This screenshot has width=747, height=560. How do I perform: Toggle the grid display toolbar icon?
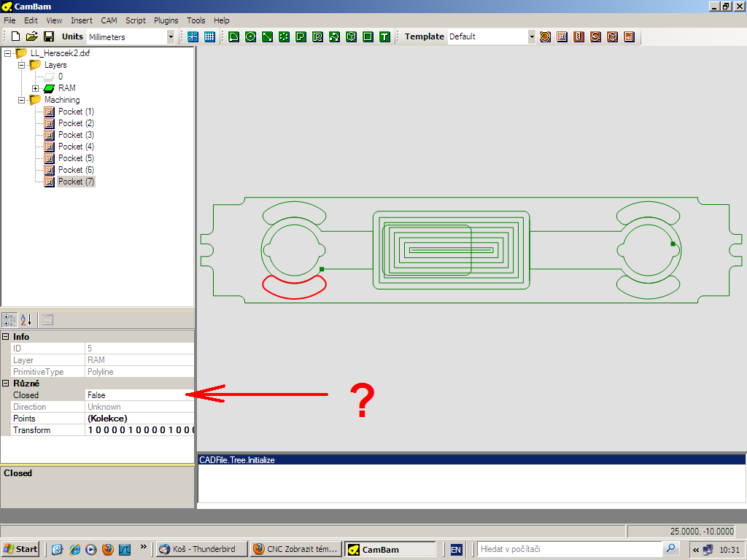click(x=210, y=36)
